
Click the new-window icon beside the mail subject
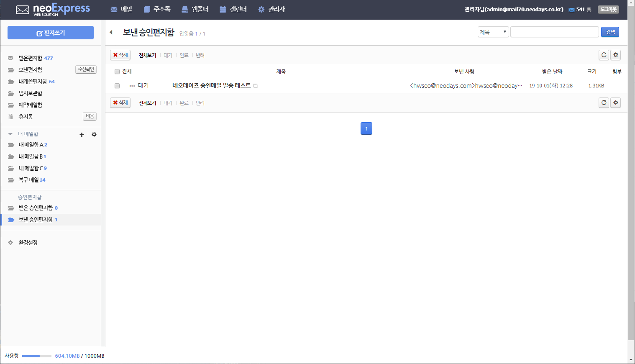256,86
